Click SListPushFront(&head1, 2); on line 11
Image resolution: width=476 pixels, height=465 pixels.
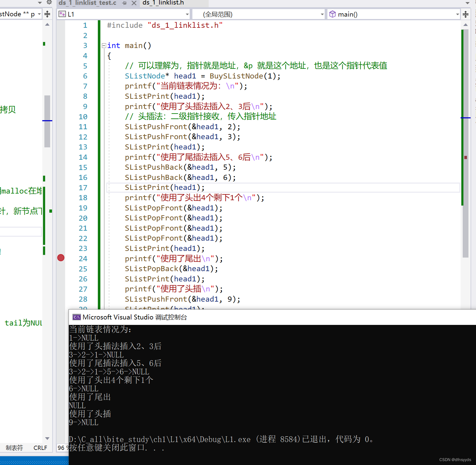tap(183, 127)
